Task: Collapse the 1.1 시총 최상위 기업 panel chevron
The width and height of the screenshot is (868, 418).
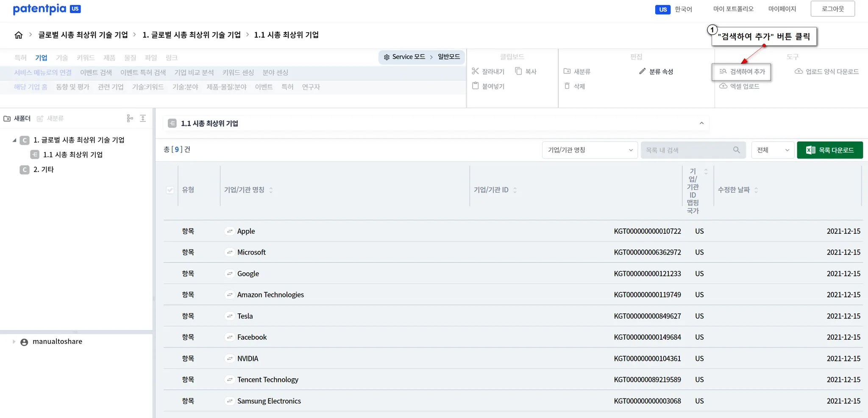Action: (701, 123)
